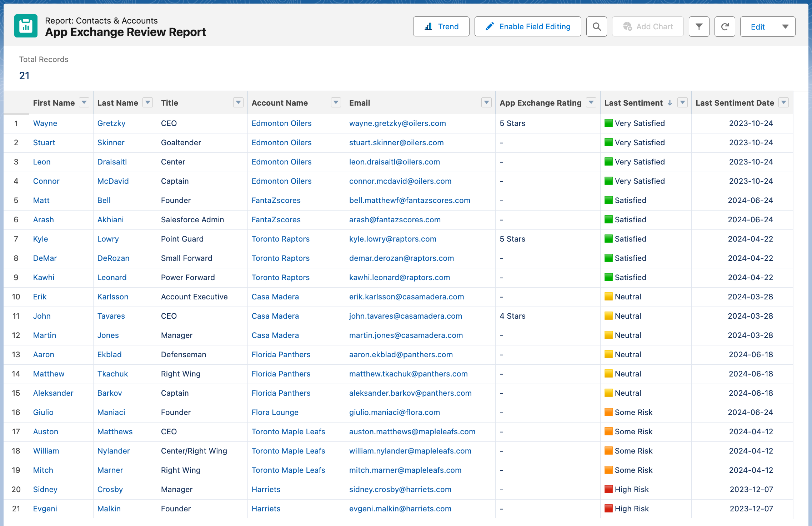Open Flora Lounge account link
Screen dimensions: 812x526
click(x=275, y=412)
